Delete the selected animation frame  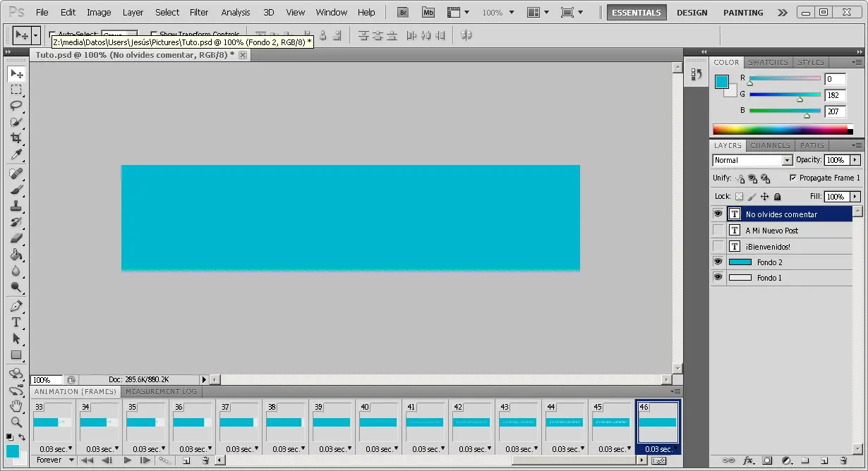[x=205, y=460]
